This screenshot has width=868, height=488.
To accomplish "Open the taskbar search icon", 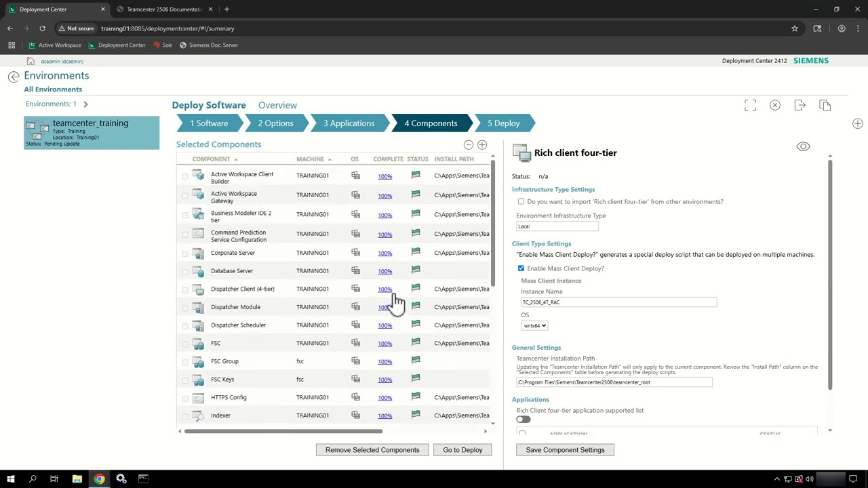I will [33, 479].
